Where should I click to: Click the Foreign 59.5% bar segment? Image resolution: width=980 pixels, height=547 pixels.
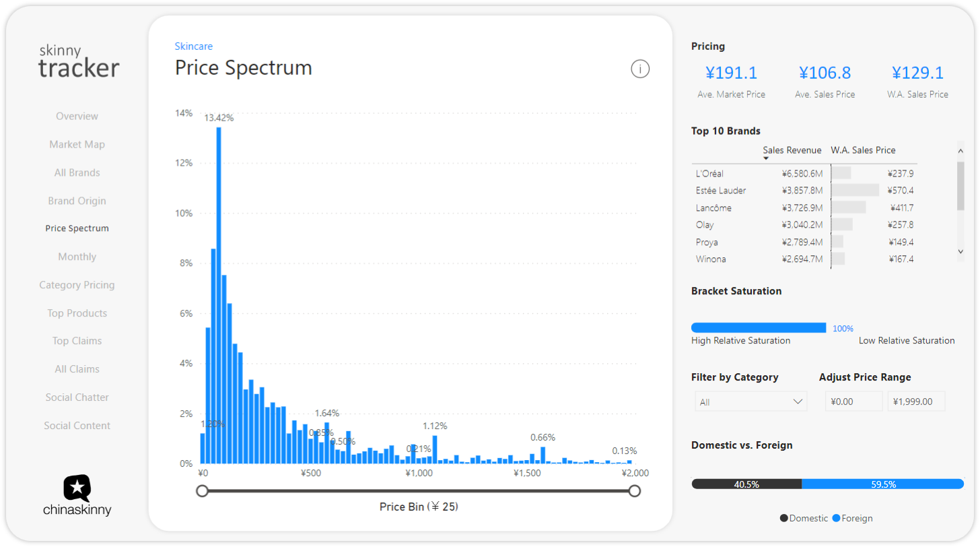[x=882, y=484]
